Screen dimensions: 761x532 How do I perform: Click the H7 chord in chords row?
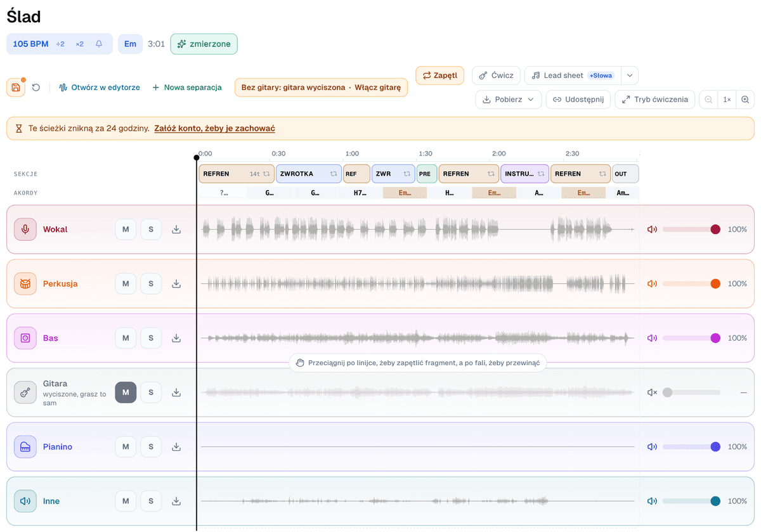tap(360, 193)
